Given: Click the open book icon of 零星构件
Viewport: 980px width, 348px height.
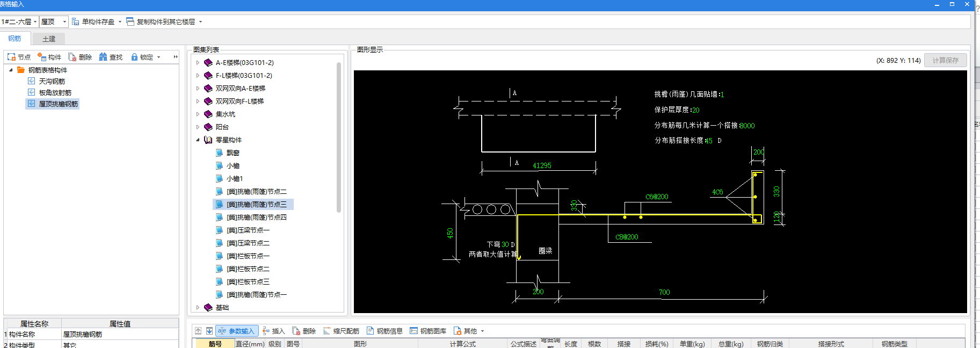Looking at the screenshot, I should coord(208,140).
